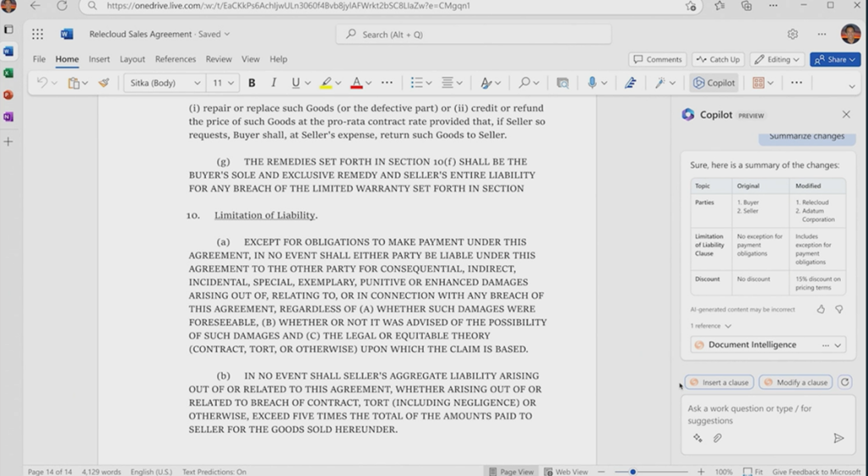Toggle italic formatting

(274, 83)
